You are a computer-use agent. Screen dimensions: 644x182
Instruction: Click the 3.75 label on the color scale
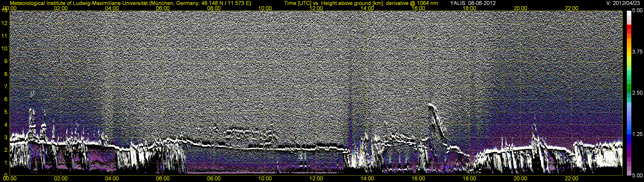pyautogui.click(x=637, y=52)
